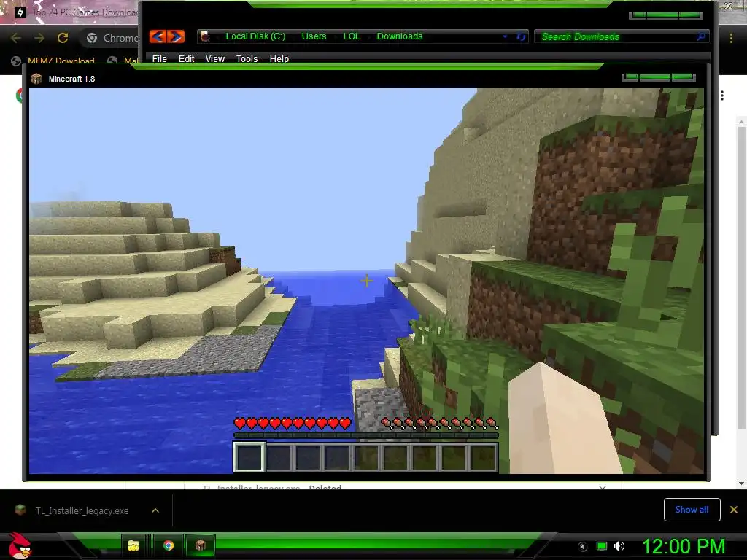Click the Minecraft experience bar
The height and width of the screenshot is (560, 747).
point(365,435)
